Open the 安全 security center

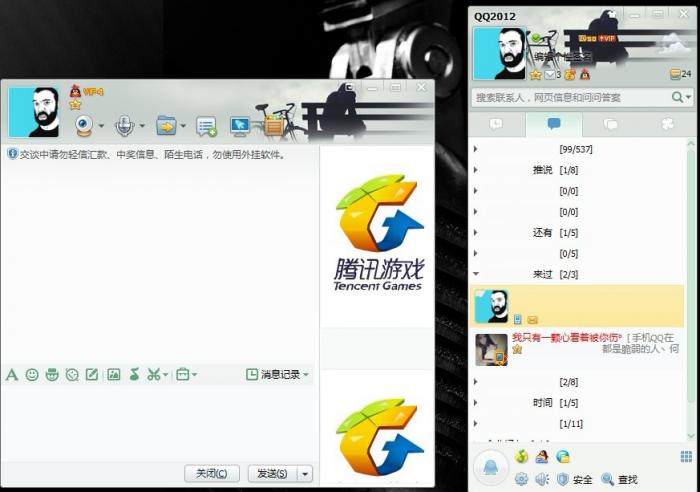(575, 479)
